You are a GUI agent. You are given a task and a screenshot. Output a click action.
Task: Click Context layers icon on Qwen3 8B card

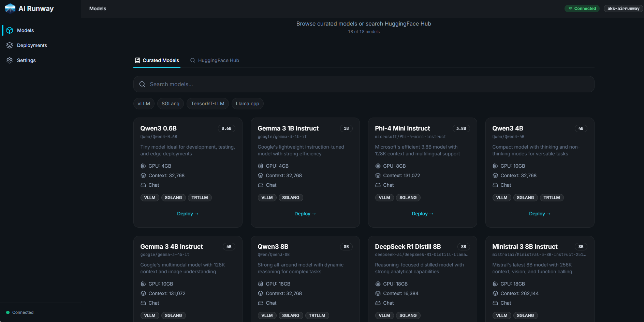(x=261, y=293)
